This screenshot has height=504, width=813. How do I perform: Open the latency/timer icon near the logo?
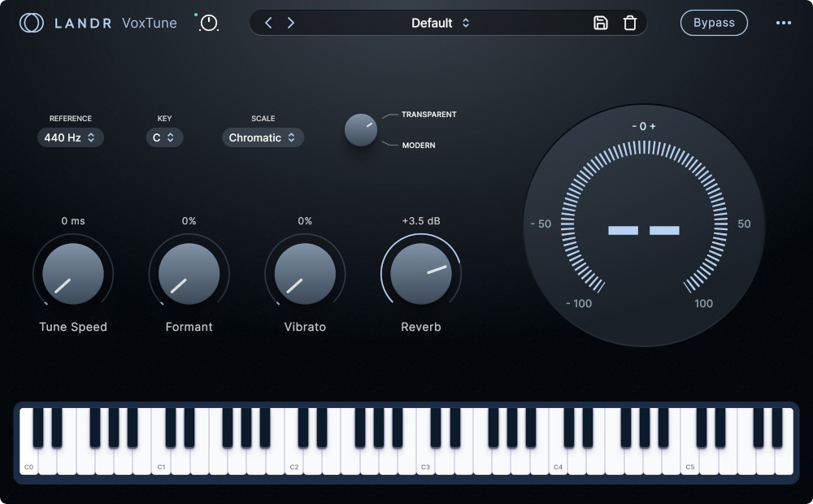click(x=208, y=23)
